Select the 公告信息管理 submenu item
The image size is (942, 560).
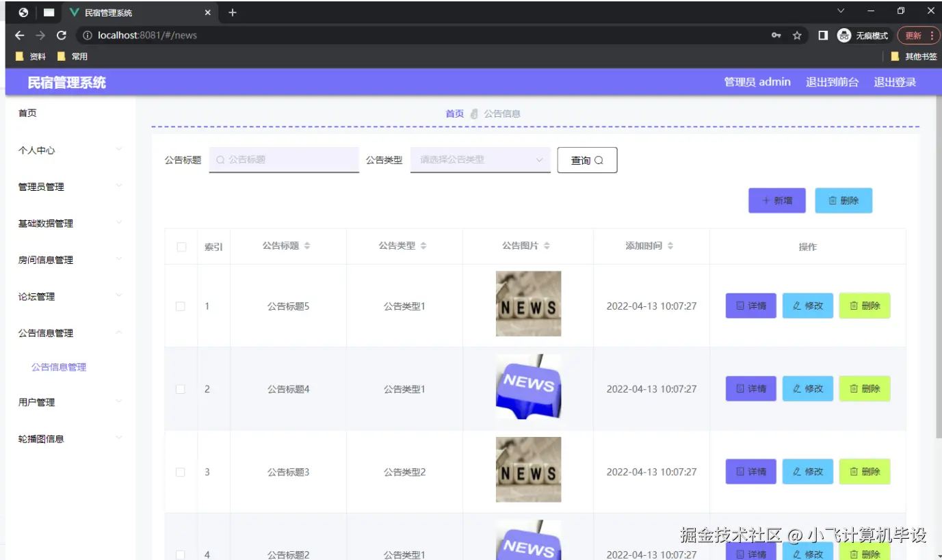59,367
